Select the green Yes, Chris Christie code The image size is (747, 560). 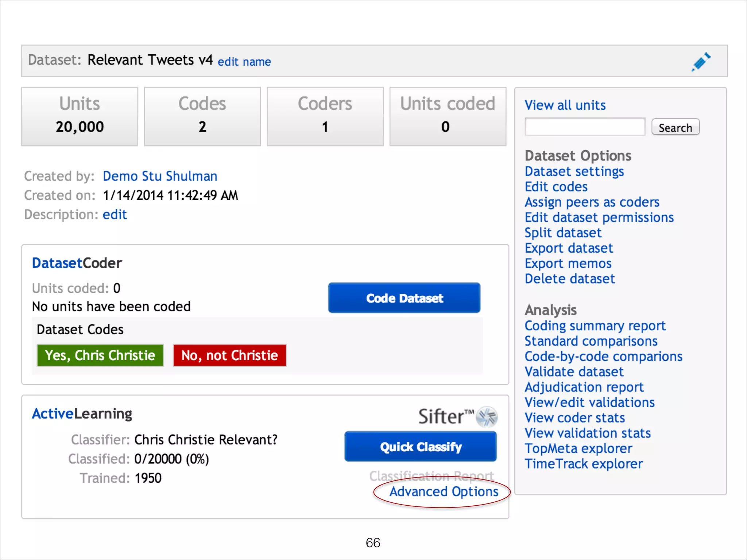pyautogui.click(x=100, y=355)
